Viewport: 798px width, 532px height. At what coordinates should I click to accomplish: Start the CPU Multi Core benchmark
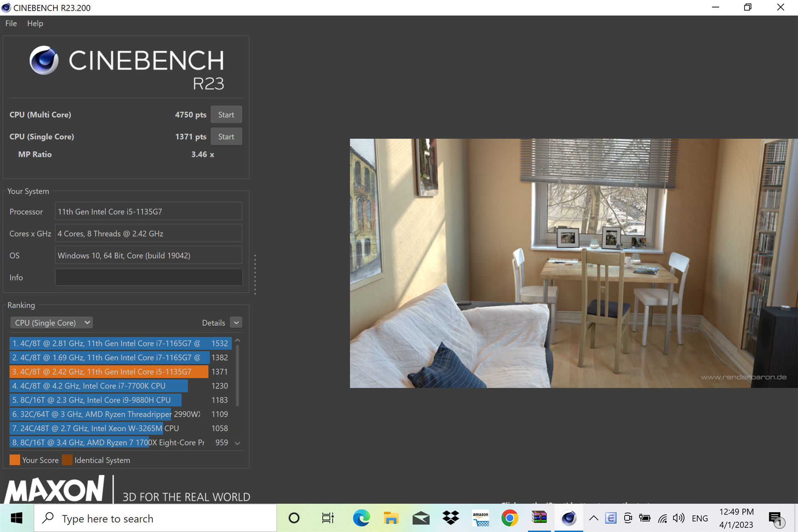coord(226,115)
